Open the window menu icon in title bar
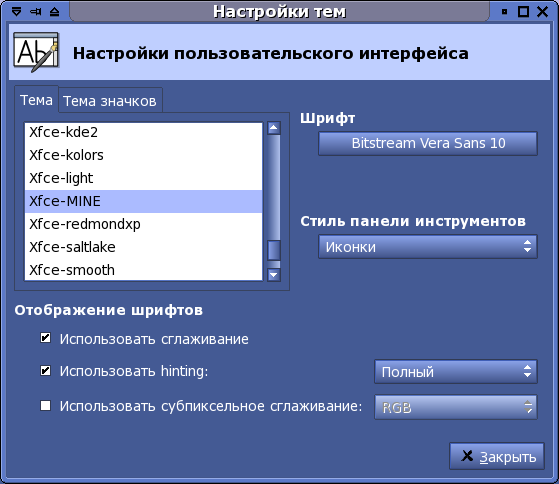The height and width of the screenshot is (484, 559). point(16,12)
